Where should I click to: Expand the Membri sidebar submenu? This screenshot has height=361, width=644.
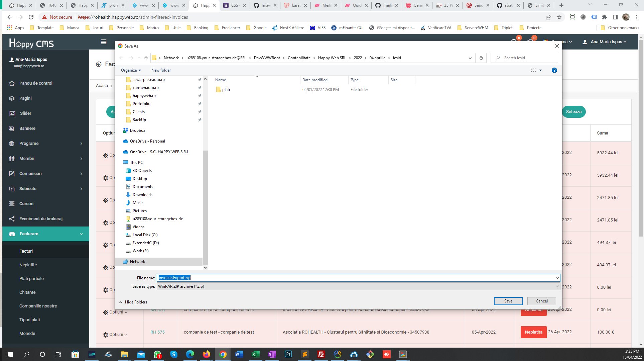click(x=46, y=159)
